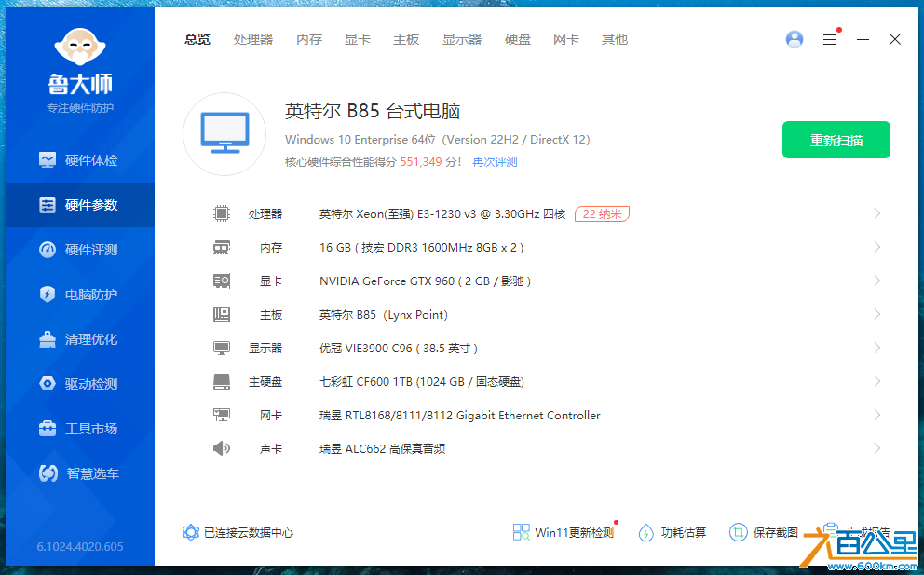
Task: Expand the 显示器 row chevron
Action: tap(876, 348)
